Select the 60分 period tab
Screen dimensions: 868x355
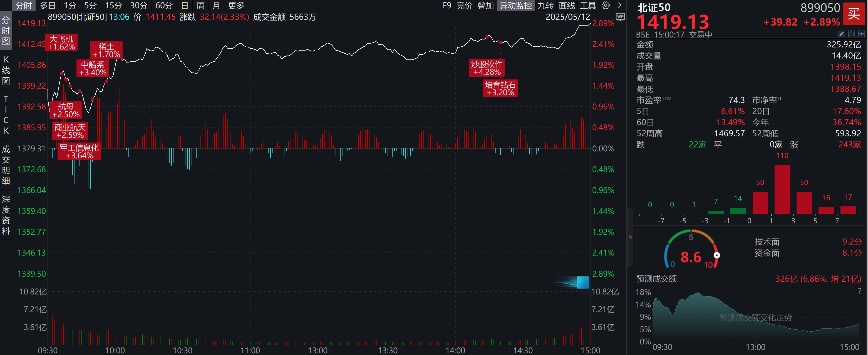[x=164, y=5]
